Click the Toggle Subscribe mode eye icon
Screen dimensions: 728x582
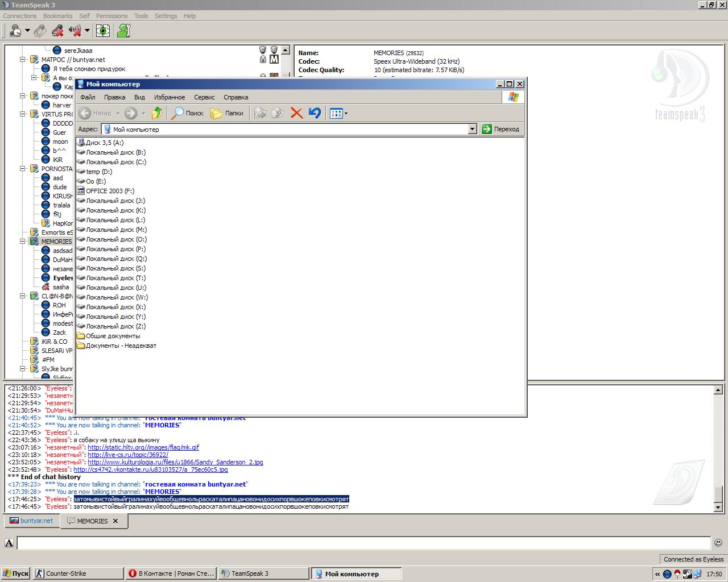[103, 31]
